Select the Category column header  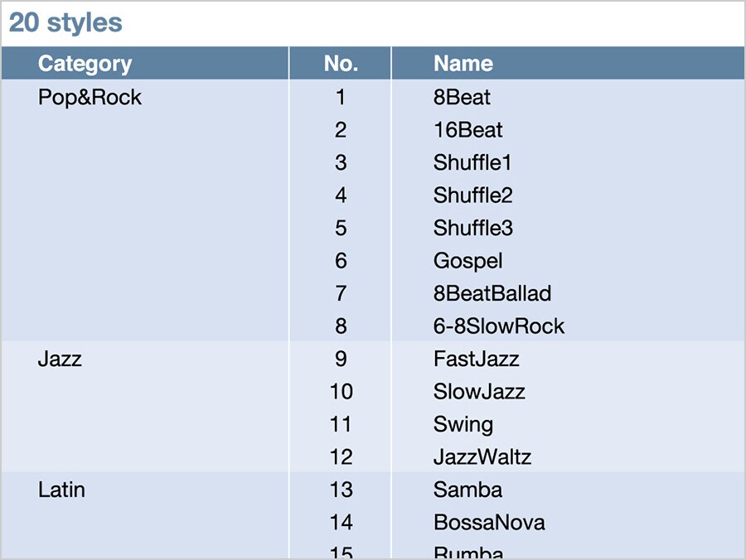[x=85, y=64]
